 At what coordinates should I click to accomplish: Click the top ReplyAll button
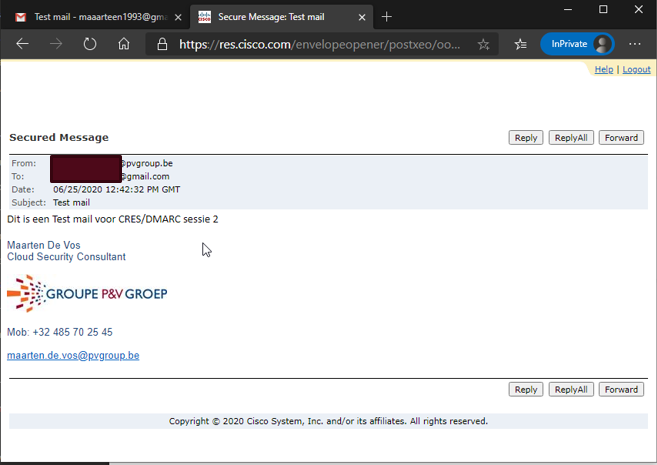pos(571,138)
